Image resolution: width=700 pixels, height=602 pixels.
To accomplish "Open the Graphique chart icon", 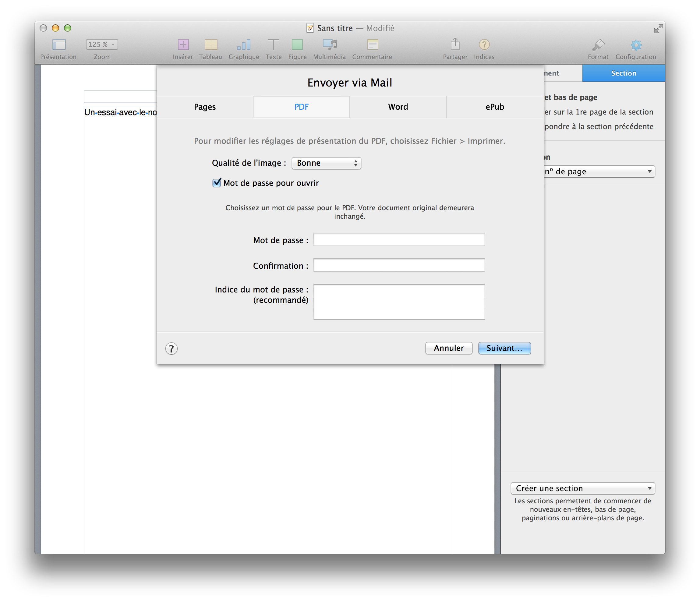I will (244, 44).
